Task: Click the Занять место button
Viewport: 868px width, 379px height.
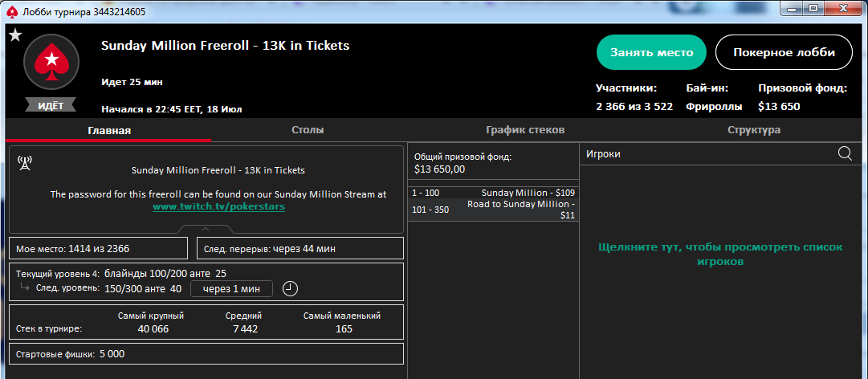Action: [651, 52]
